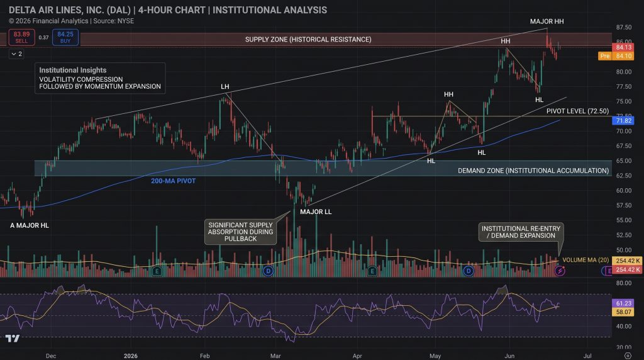Select the INSTITUTIONAL RE-ENTRY / DEMAND EXPANSION callout

coord(521,232)
